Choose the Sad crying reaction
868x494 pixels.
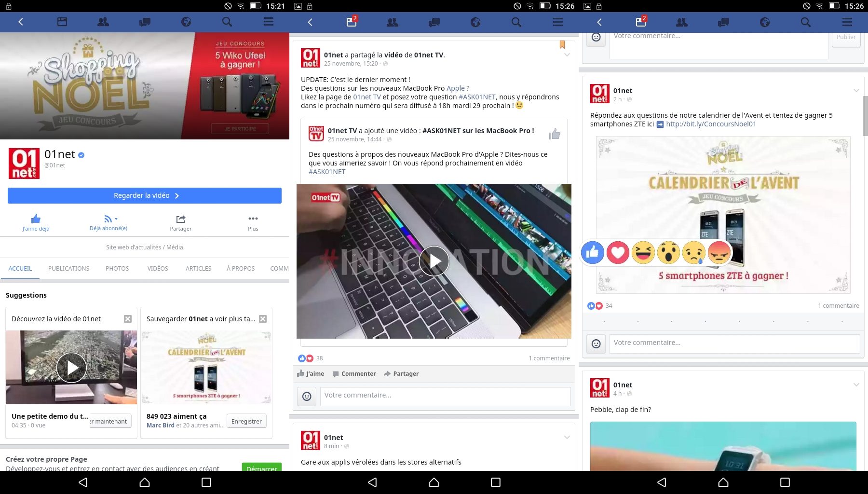pyautogui.click(x=694, y=252)
